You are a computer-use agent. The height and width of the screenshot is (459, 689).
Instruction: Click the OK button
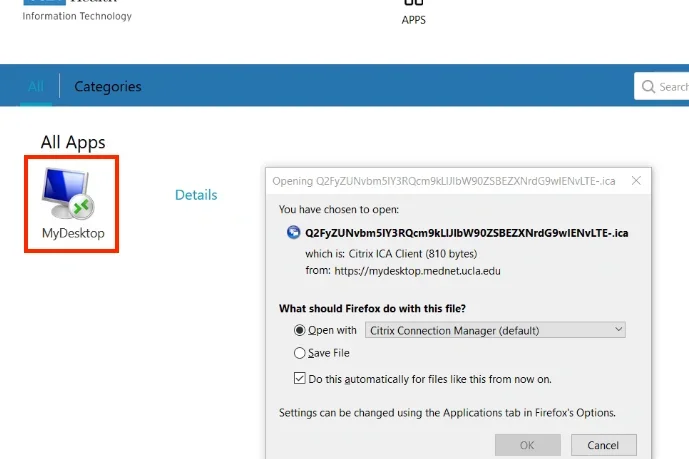[x=527, y=445]
